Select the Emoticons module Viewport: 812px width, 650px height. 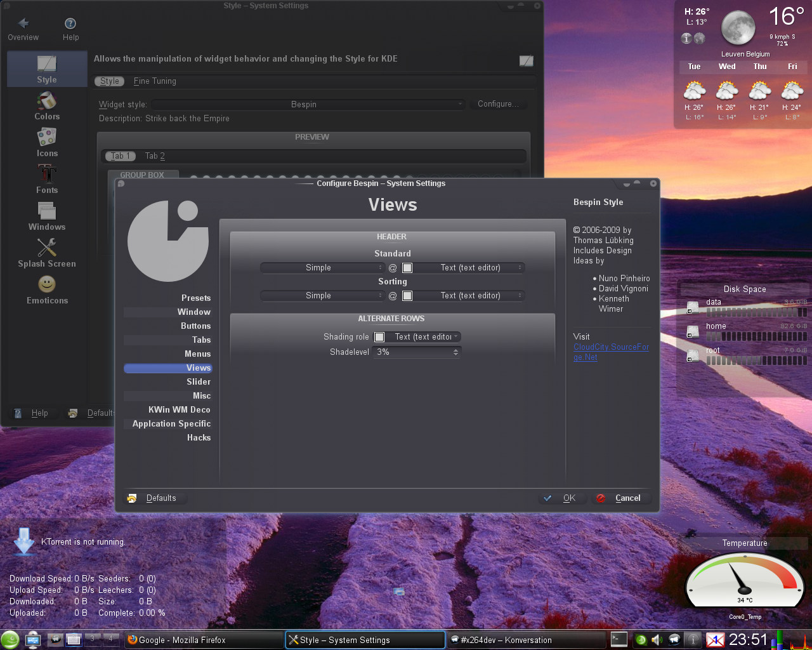tap(47, 290)
